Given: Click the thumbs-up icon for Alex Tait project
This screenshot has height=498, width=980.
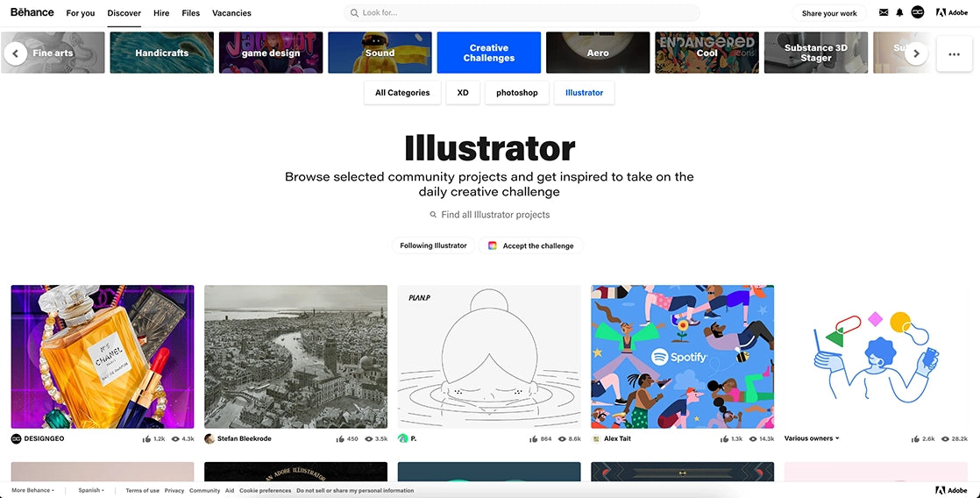Looking at the screenshot, I should (x=726, y=439).
